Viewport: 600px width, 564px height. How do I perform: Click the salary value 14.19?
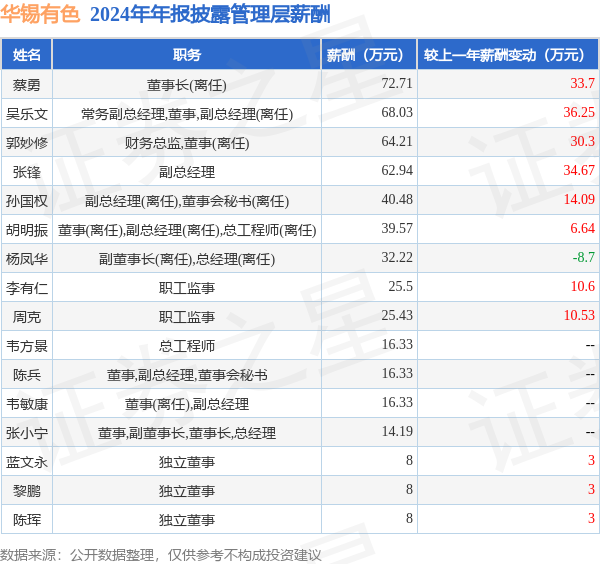pos(397,432)
